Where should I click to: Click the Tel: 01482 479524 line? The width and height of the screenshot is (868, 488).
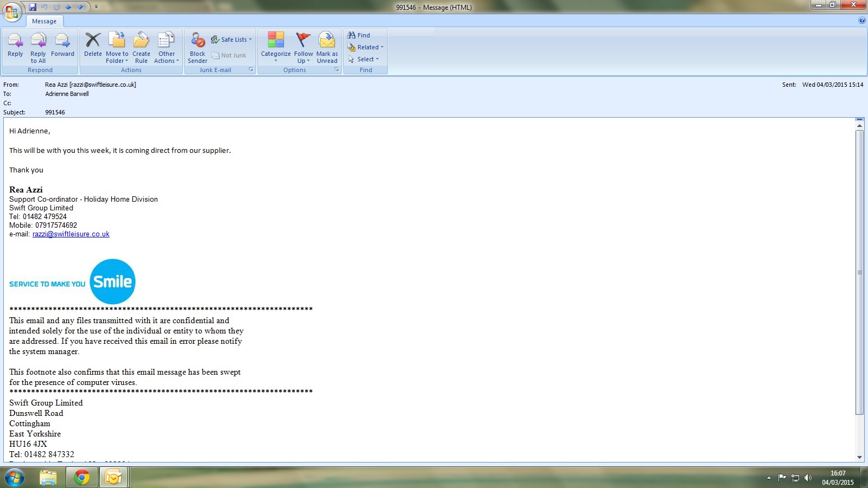point(38,216)
